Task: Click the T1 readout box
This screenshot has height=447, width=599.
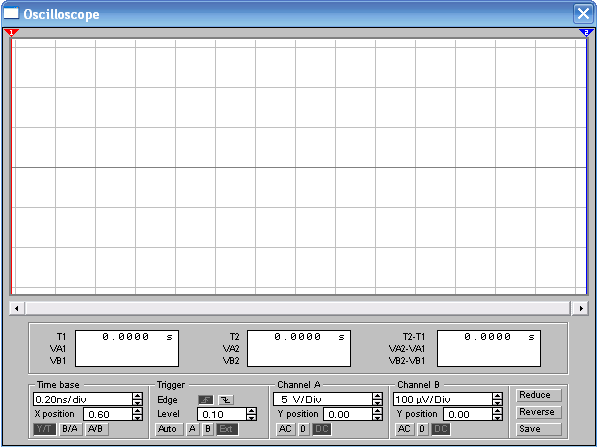Action: click(127, 348)
